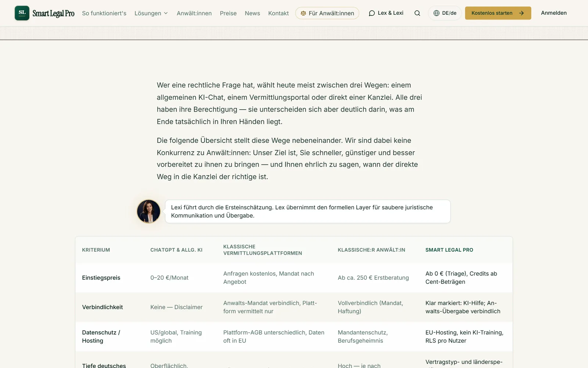The height and width of the screenshot is (368, 588).
Task: Click the Anmelden link
Action: coord(553,13)
